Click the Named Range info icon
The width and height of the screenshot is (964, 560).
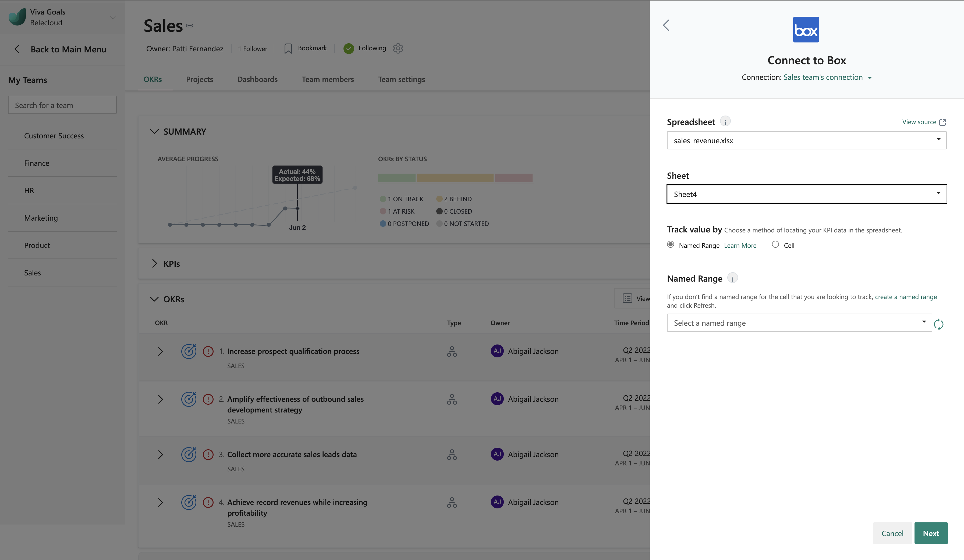(x=732, y=278)
